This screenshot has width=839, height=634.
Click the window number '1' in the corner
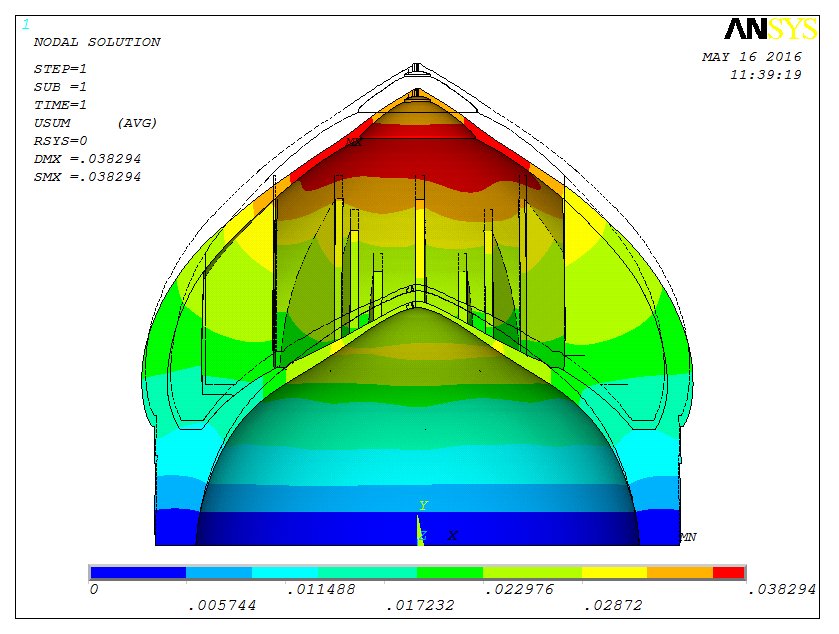click(26, 24)
